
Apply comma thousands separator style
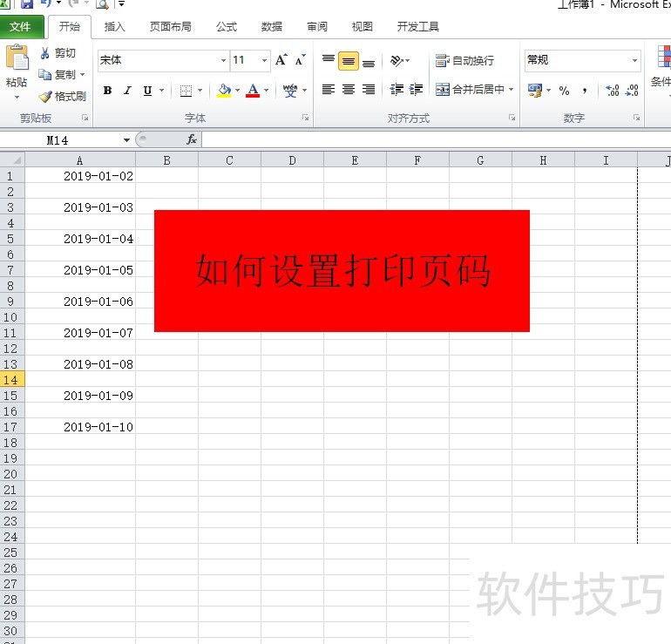pyautogui.click(x=585, y=91)
